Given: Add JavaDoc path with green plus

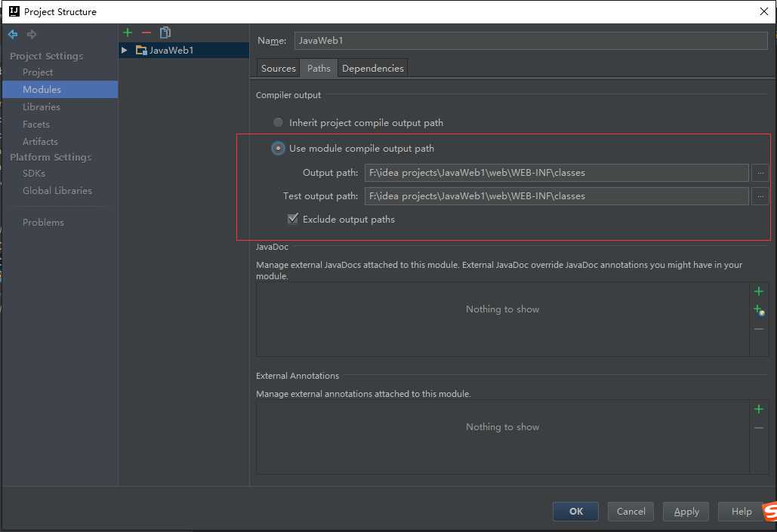Looking at the screenshot, I should tap(758, 291).
